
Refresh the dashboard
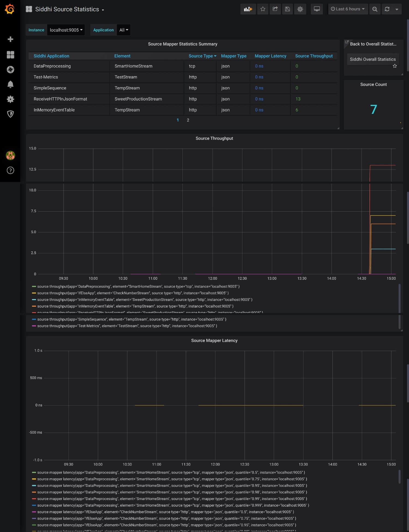pyautogui.click(x=387, y=9)
